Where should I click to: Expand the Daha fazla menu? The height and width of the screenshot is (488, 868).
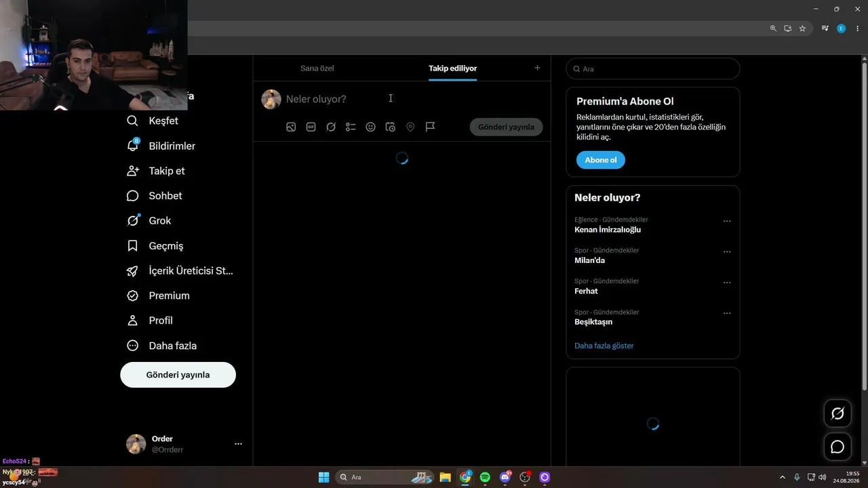click(161, 346)
